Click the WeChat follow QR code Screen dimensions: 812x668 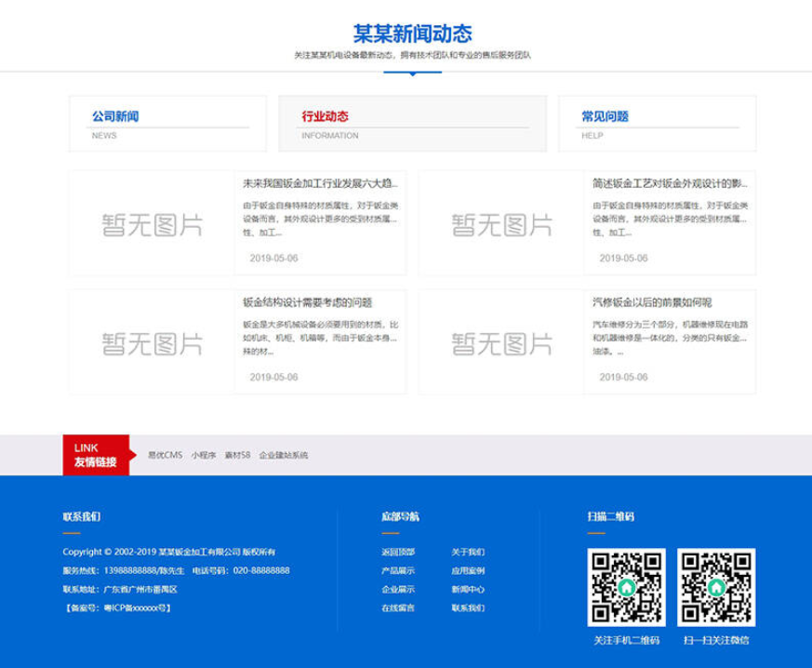click(715, 587)
